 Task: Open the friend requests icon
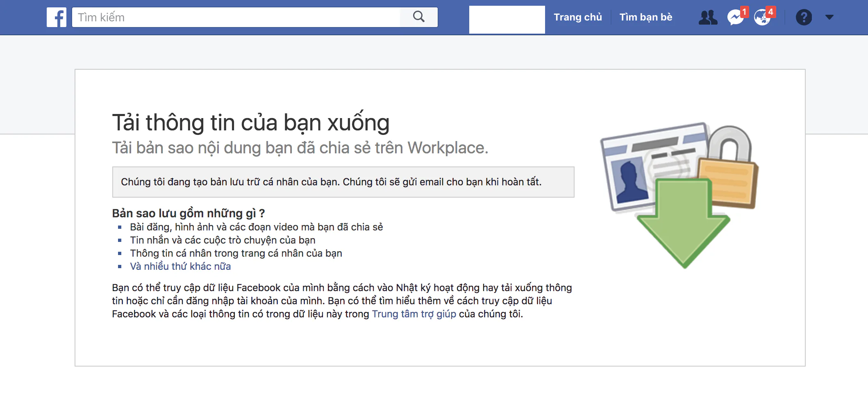click(708, 17)
